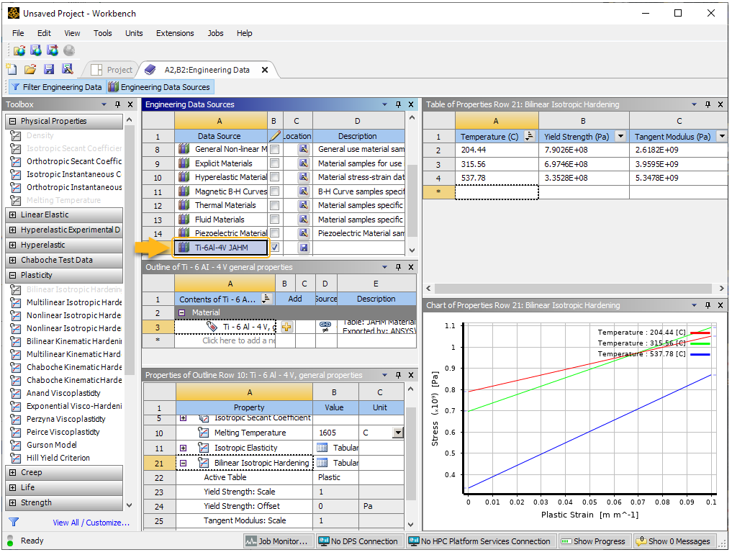
Task: Click the Table of Properties horizontal scrollbar
Action: 574,289
